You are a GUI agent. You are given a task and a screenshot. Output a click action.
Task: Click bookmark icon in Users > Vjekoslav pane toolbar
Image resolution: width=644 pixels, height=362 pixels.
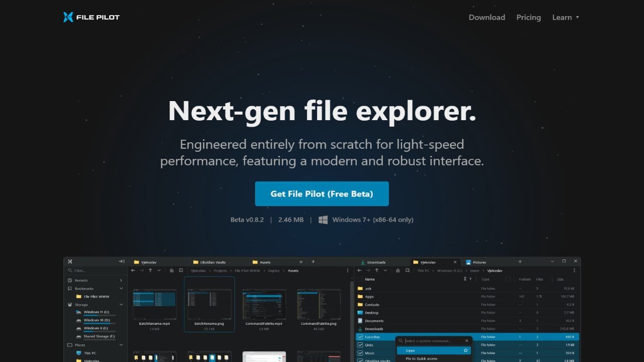pos(407,270)
